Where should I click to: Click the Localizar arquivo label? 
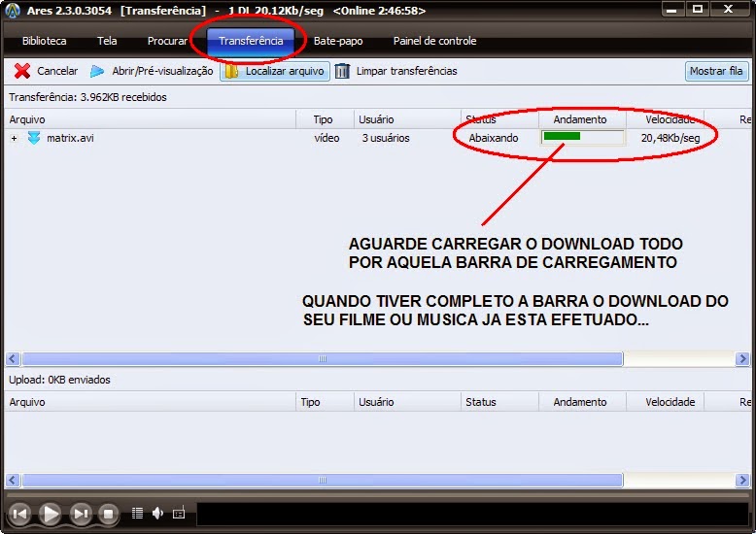pos(285,71)
